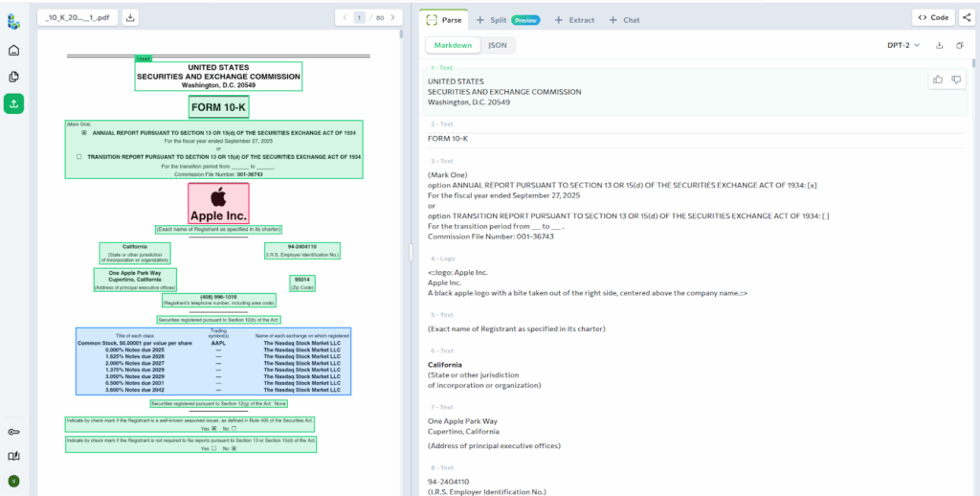Go to the previous PDF page
Screen dimensions: 980x496
coord(344,17)
